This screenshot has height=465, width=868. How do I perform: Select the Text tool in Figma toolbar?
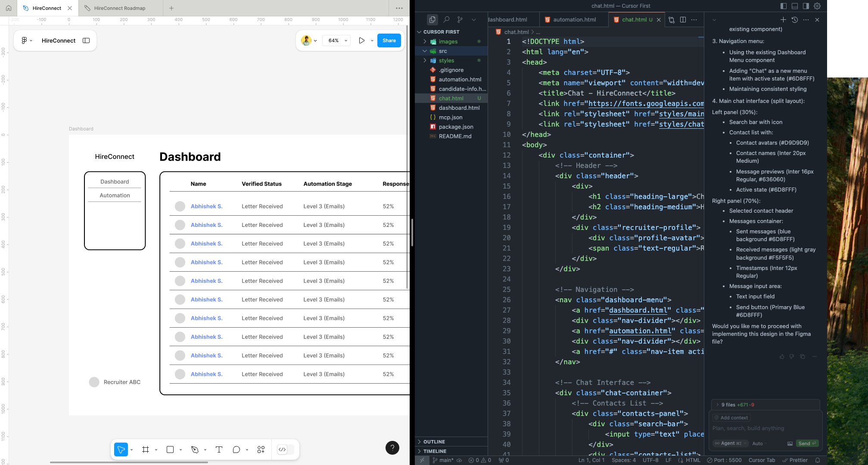coord(219,449)
